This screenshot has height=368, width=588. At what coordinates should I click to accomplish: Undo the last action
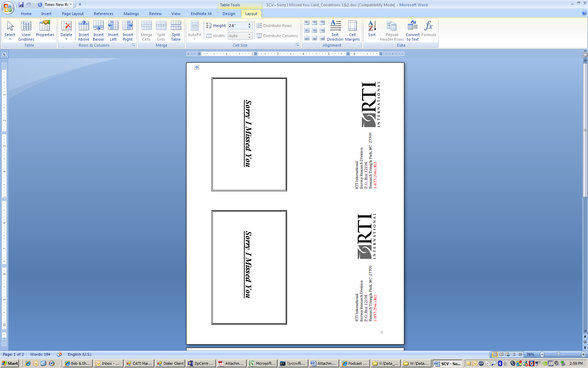(x=28, y=5)
